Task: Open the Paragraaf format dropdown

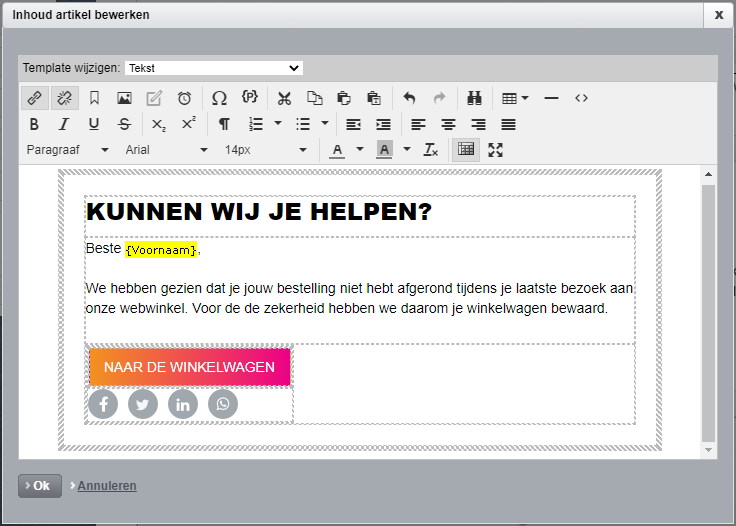Action: [68, 150]
